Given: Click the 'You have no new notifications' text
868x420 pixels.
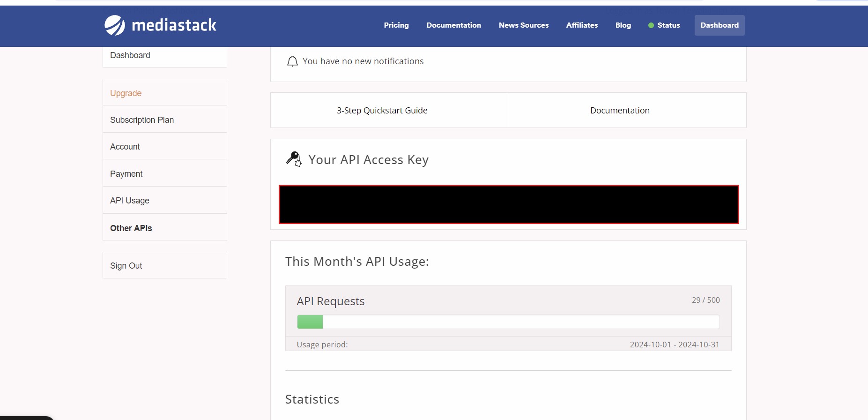Looking at the screenshot, I should click(x=363, y=61).
